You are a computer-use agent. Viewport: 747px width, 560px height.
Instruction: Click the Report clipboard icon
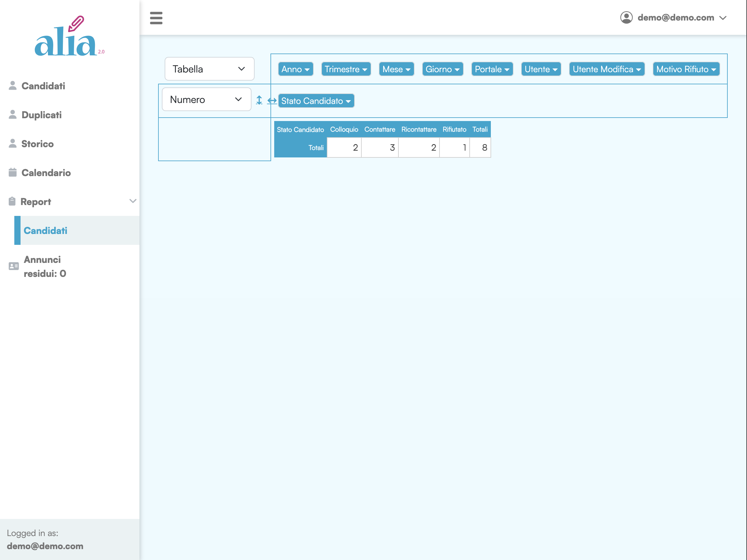[12, 202]
